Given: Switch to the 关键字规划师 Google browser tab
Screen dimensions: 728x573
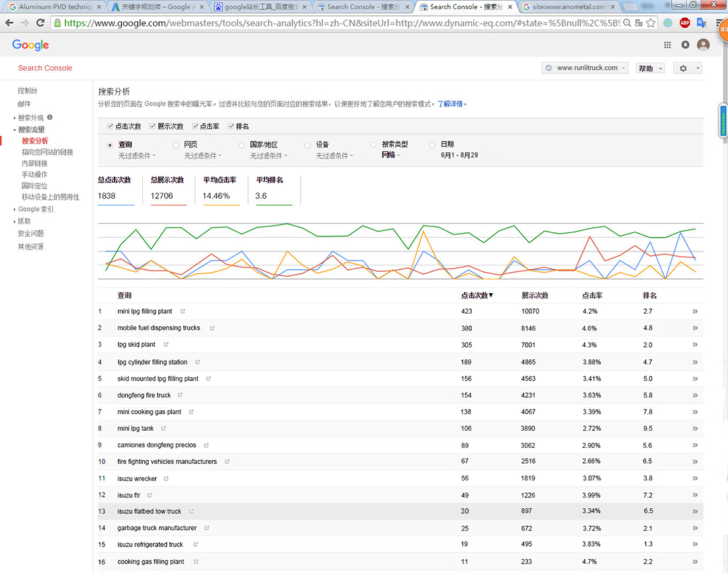Looking at the screenshot, I should pos(158,7).
